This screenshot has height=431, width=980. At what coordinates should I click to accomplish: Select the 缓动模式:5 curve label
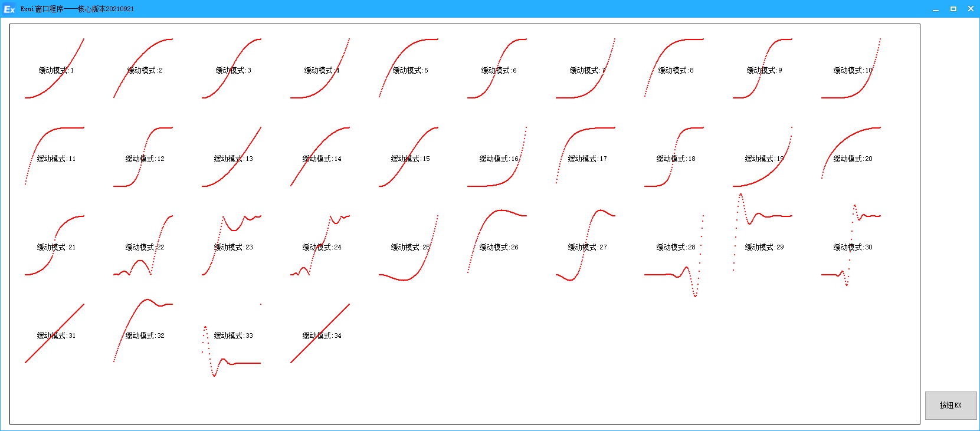(x=411, y=70)
